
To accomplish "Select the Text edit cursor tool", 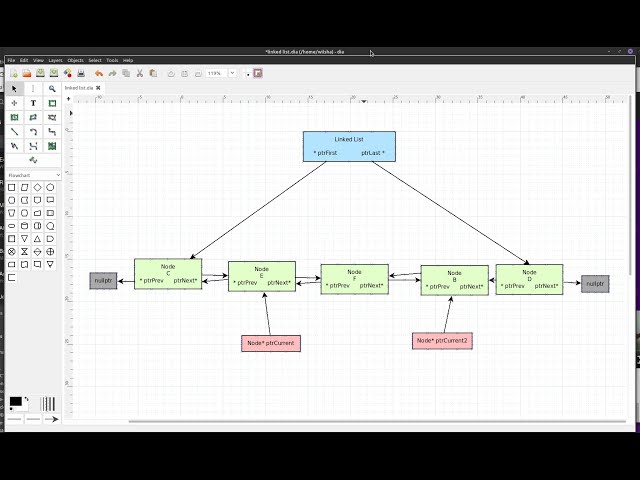I will click(33, 89).
